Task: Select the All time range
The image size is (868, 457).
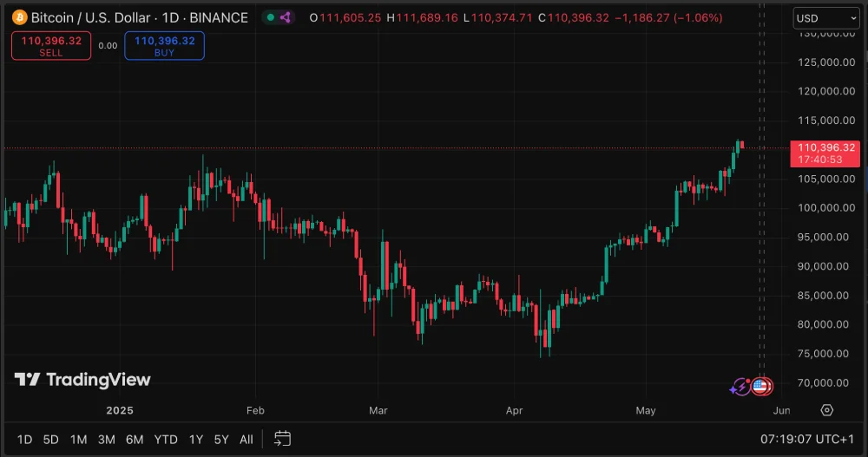Action: click(x=247, y=440)
